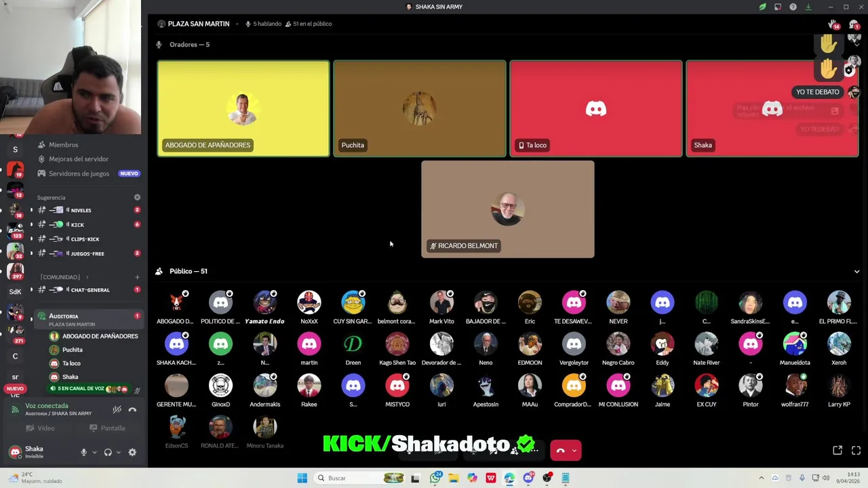Open Miembros in the sidebar
Viewport: 868px width, 488px height.
click(63, 144)
